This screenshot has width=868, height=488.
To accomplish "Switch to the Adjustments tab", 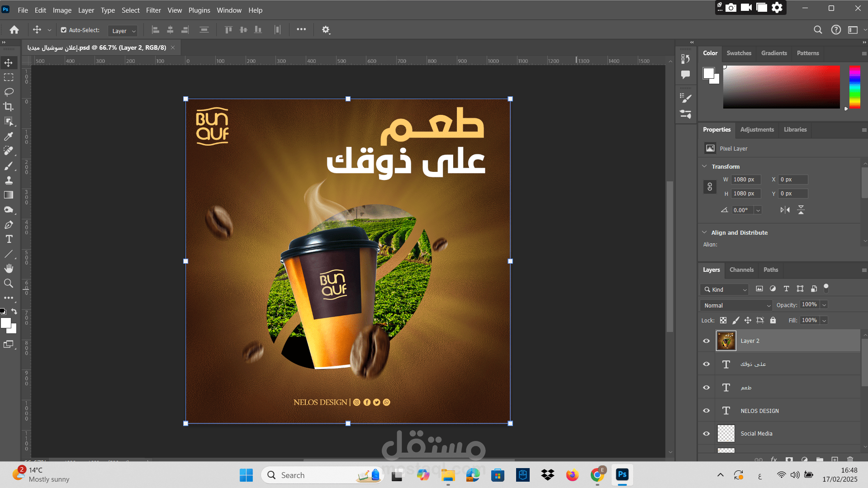I will 757,129.
